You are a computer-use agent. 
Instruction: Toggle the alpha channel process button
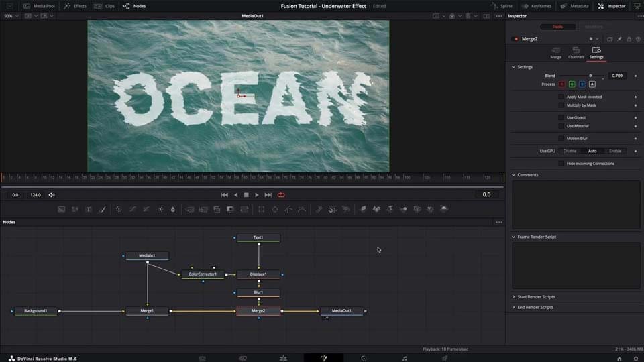pos(592,84)
